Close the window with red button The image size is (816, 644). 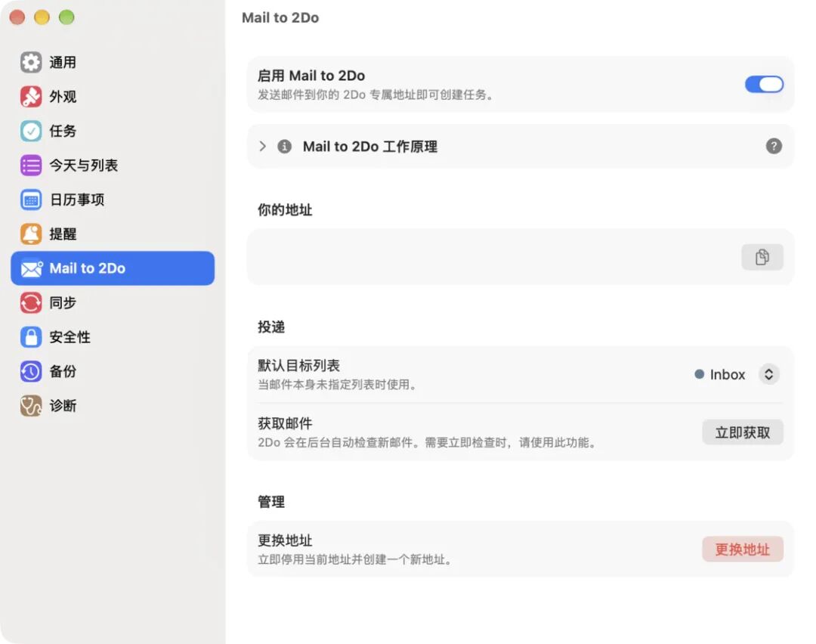[17, 17]
